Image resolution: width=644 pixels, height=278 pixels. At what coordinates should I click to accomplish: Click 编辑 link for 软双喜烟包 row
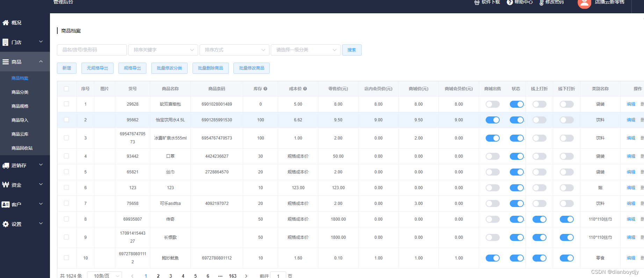(631, 104)
